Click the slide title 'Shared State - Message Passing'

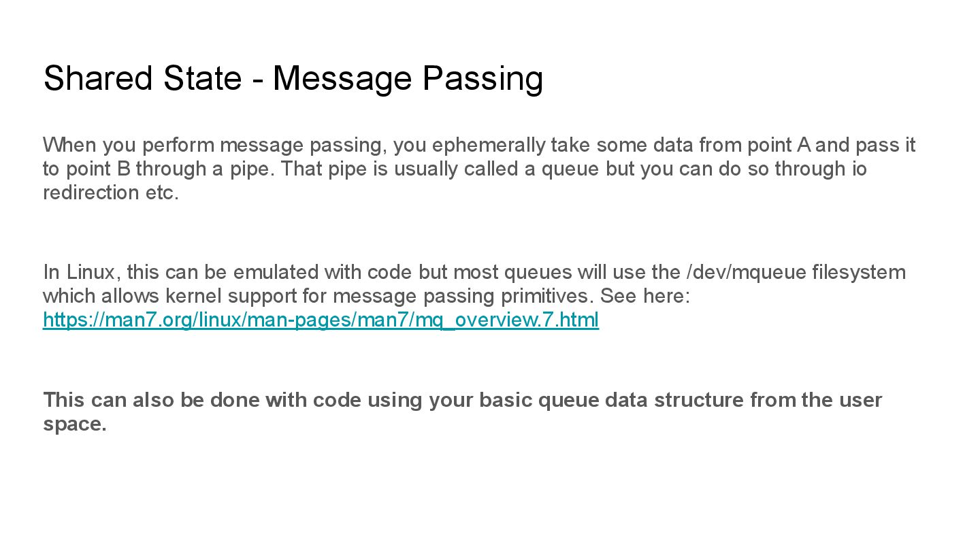click(293, 78)
